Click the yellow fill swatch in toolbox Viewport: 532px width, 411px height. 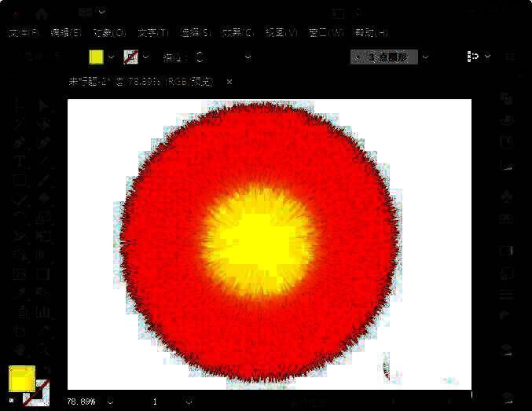(x=20, y=379)
